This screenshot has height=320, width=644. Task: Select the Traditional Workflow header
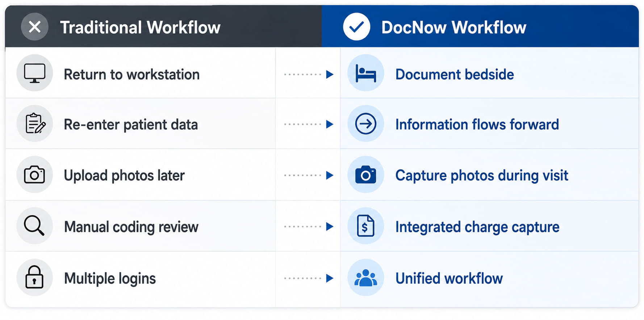[163, 26]
